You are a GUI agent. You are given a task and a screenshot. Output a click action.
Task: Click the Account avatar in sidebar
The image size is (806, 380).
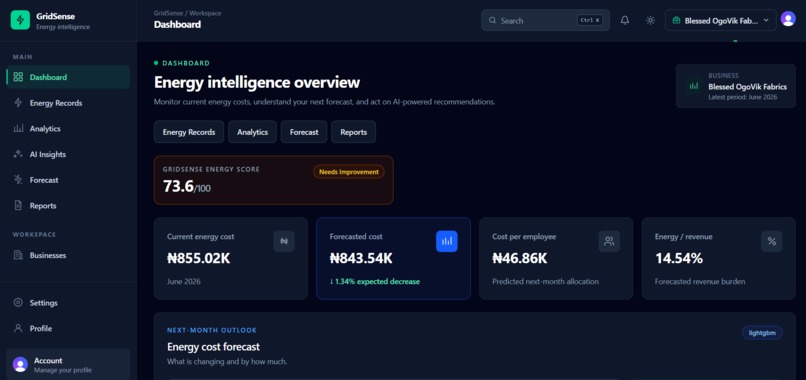pos(20,364)
